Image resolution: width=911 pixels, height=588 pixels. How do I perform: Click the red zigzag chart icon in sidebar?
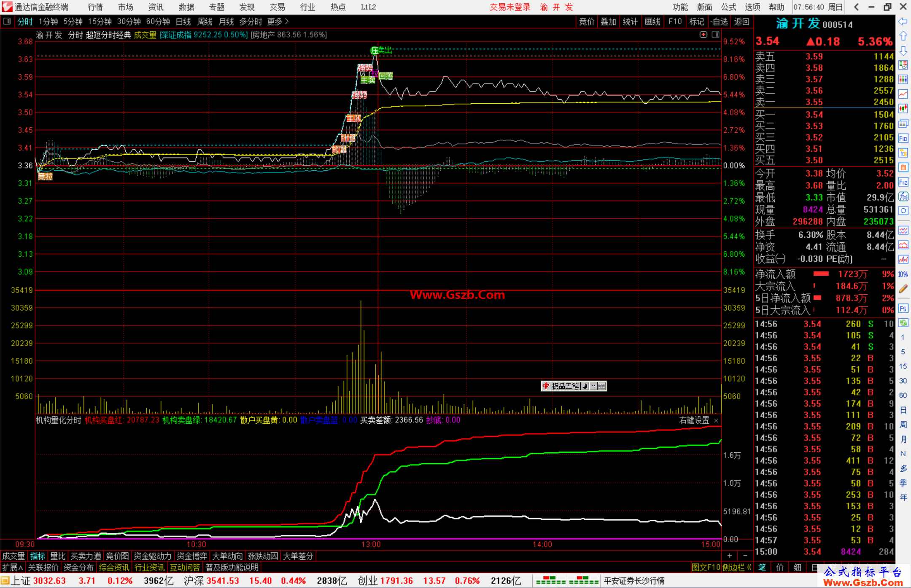point(903,260)
